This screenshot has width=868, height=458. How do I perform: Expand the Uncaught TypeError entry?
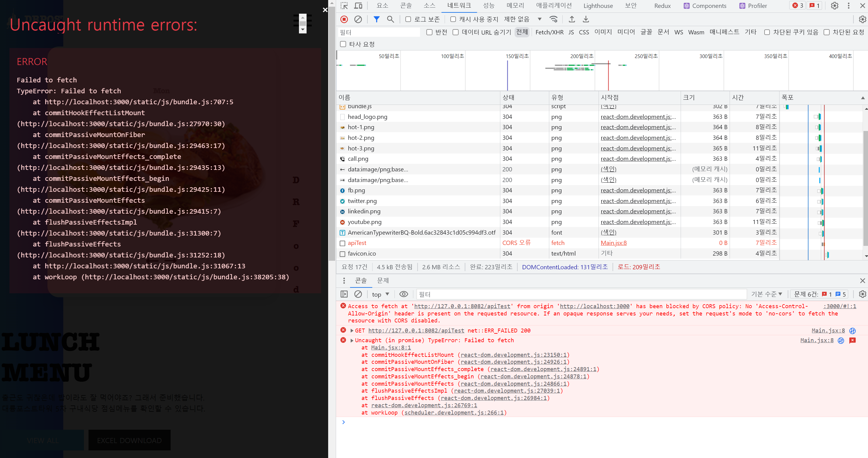tap(352, 340)
